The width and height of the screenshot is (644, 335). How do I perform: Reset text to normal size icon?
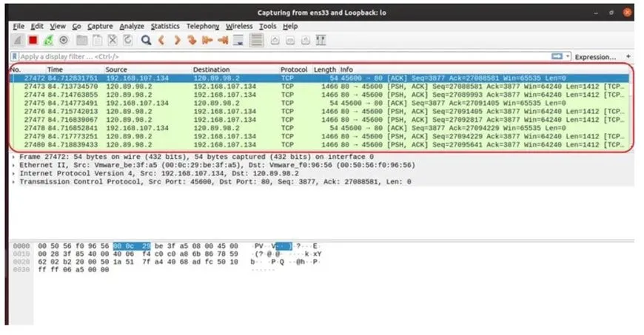click(x=305, y=40)
